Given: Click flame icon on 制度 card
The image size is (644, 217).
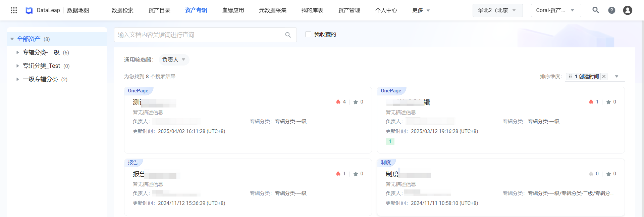Looking at the screenshot, I should (591, 174).
